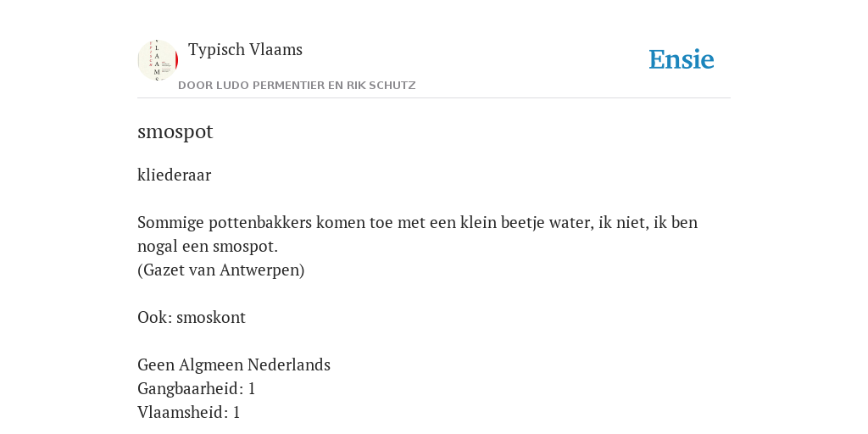Screen dimensions: 868x434
Task: Click the author line with Ludo Permentier
Action: (297, 86)
